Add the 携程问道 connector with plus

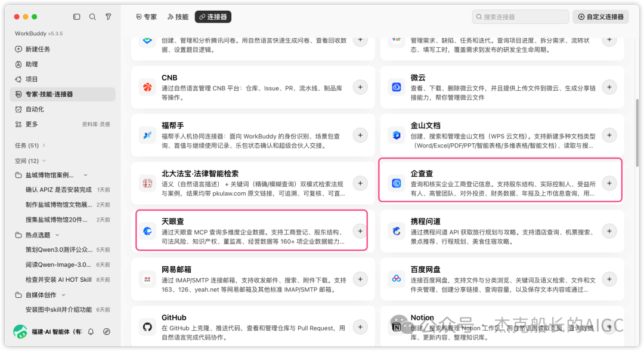609,231
